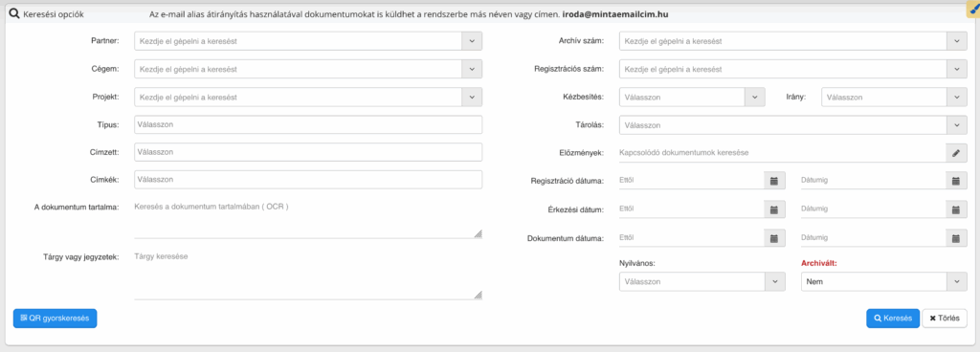Viewport: 980px width, 352px height.
Task: Expand the Archív szám dropdown arrow
Action: click(x=956, y=41)
